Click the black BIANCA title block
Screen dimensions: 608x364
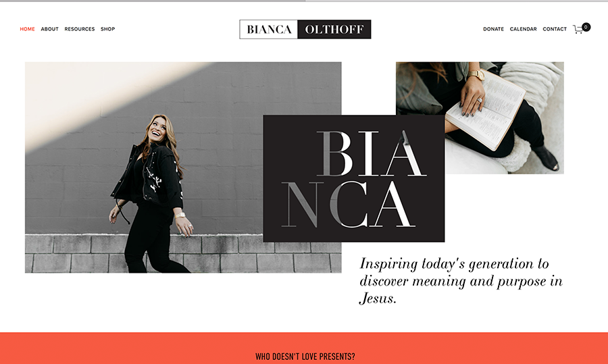pyautogui.click(x=353, y=178)
